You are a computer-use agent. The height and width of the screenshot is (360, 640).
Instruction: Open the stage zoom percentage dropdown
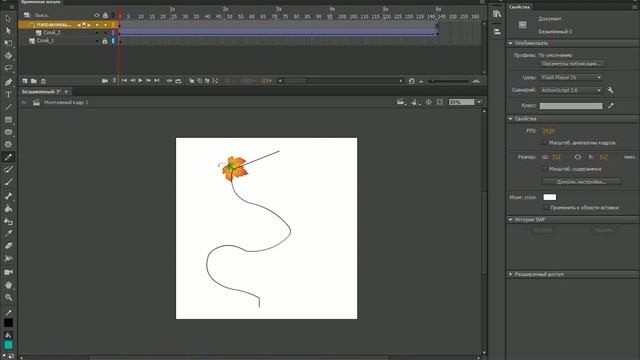tap(479, 102)
